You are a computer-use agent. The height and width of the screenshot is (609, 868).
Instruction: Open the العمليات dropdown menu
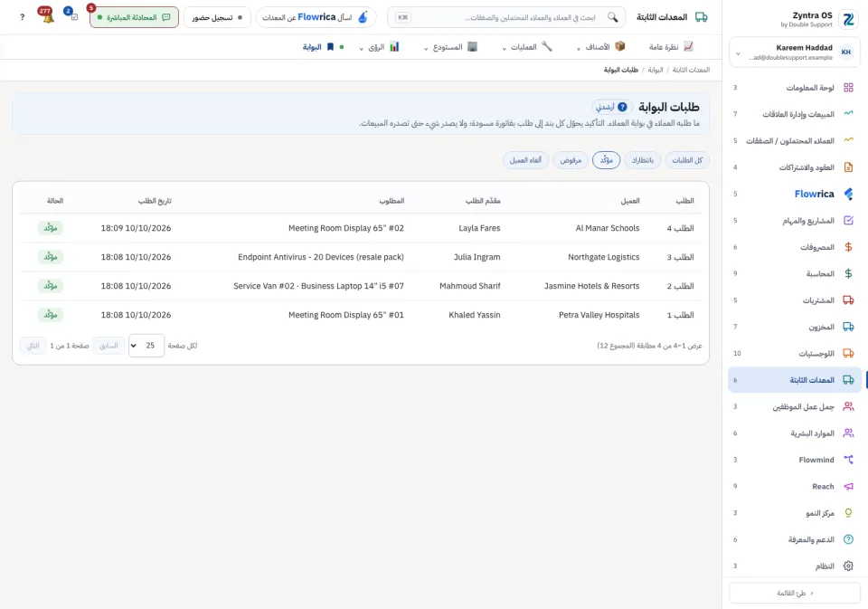(x=527, y=47)
